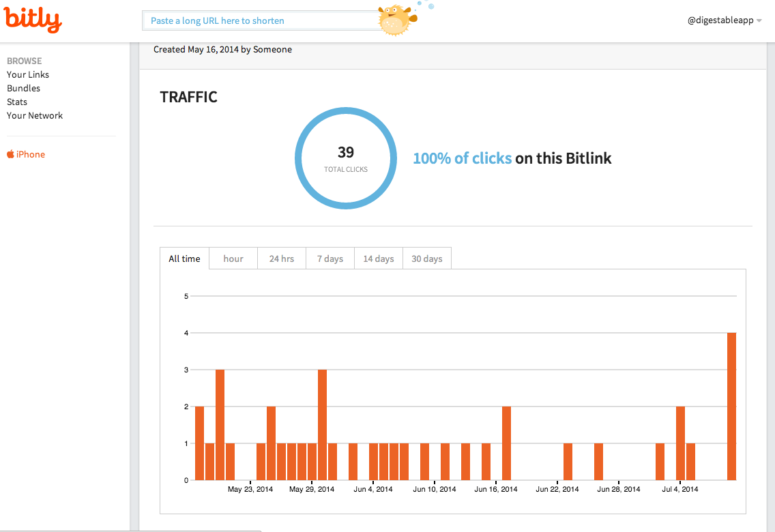Go to Bundles in sidebar

point(23,88)
